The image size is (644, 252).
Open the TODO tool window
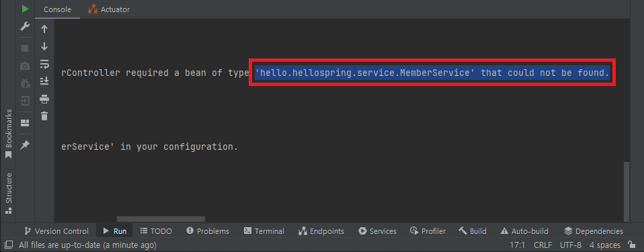[156, 231]
